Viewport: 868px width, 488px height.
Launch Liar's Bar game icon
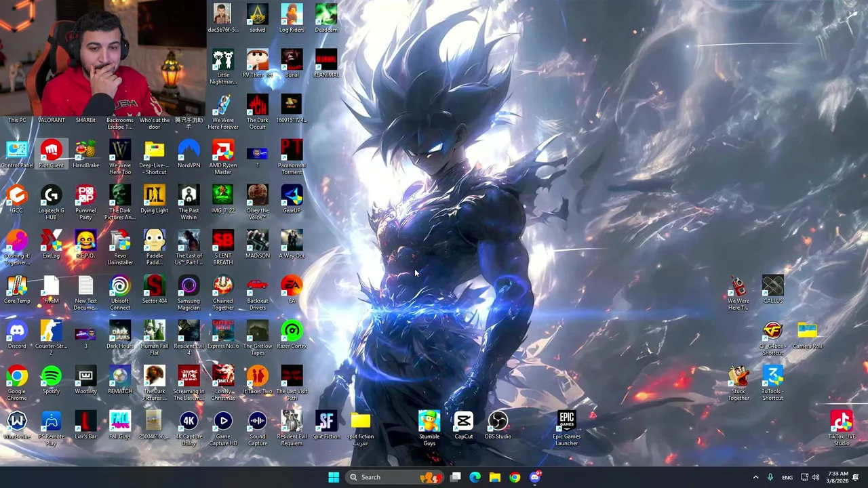click(85, 426)
